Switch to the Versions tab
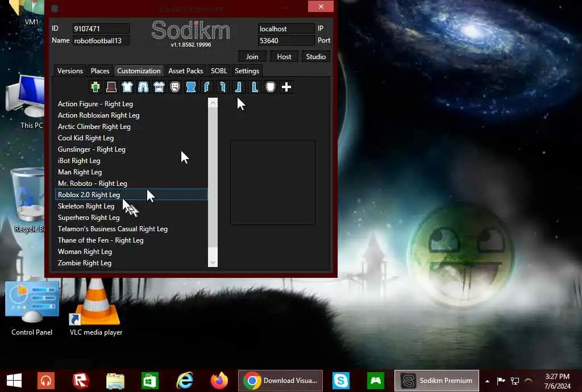Screen dimensions: 582x392 click(x=70, y=71)
